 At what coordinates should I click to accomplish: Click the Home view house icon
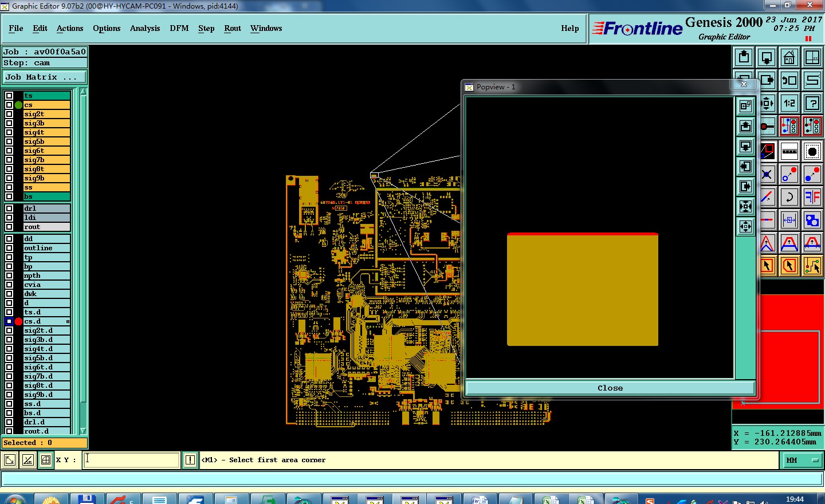789,57
